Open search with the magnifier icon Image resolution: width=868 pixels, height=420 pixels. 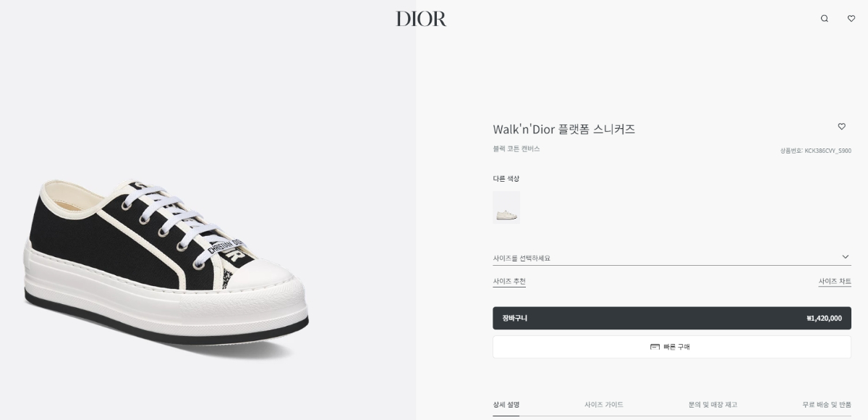[825, 19]
